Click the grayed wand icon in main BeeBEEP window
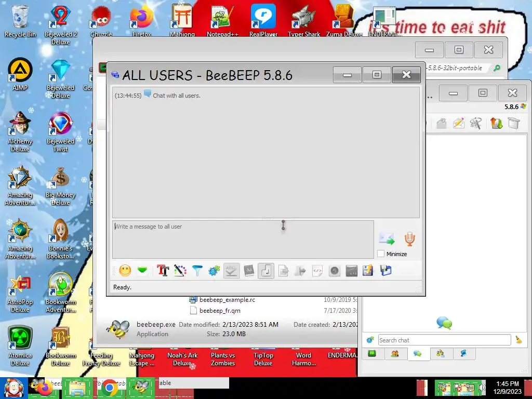Viewport: 532px width, 399px height. coord(476,123)
